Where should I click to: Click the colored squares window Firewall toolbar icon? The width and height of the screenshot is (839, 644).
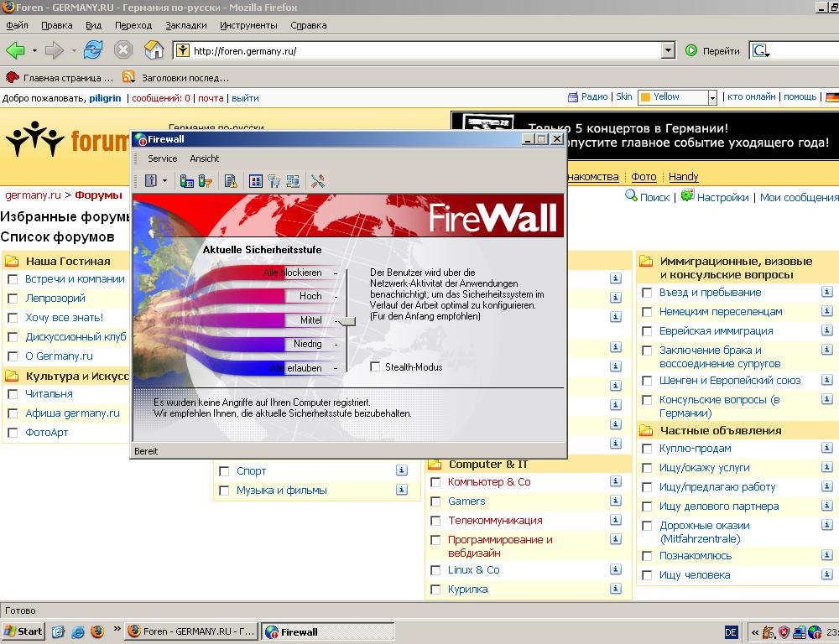pyautogui.click(x=256, y=181)
